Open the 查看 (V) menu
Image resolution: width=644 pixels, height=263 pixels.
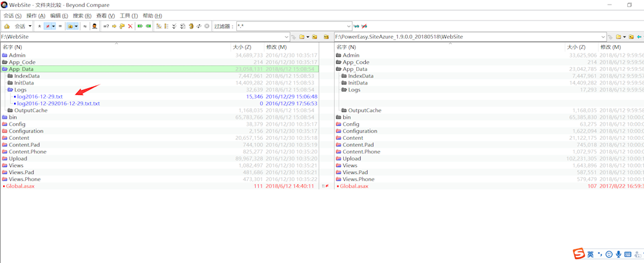tap(106, 15)
